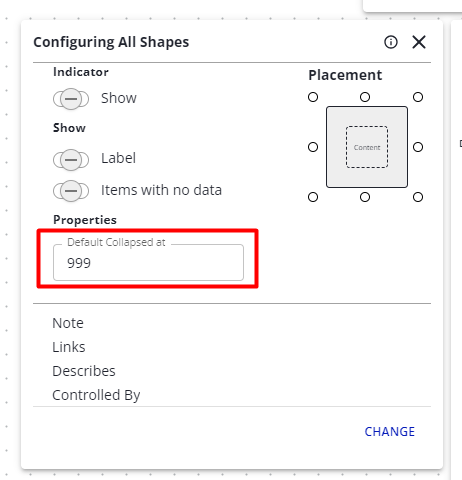This screenshot has height=480, width=462.
Task: Select the Note property item
Action: click(x=68, y=323)
